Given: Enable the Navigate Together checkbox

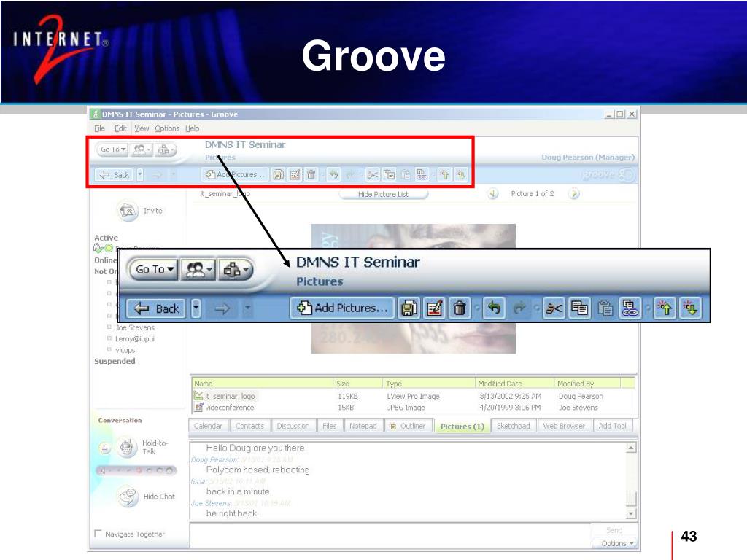Looking at the screenshot, I should coord(98,533).
